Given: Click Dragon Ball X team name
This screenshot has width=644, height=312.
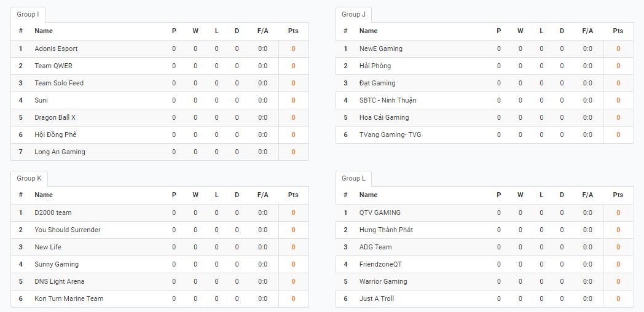Looking at the screenshot, I should point(55,117).
